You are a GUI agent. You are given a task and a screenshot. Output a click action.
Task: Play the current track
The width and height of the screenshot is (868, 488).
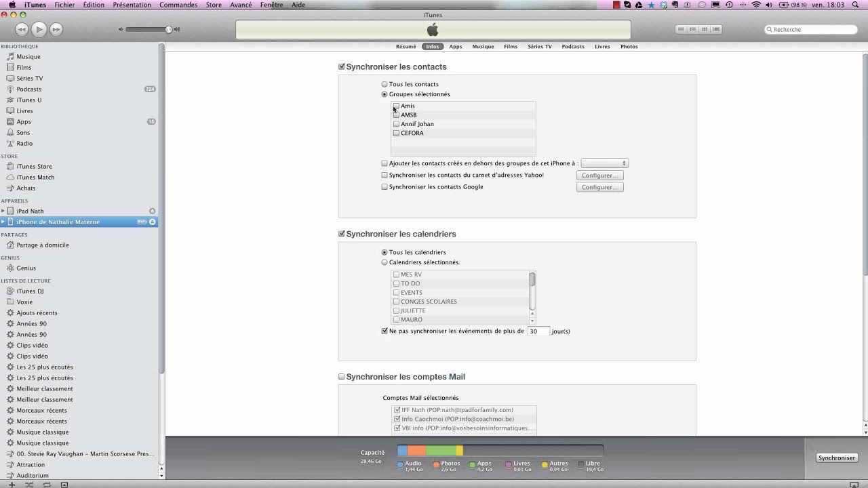click(39, 29)
